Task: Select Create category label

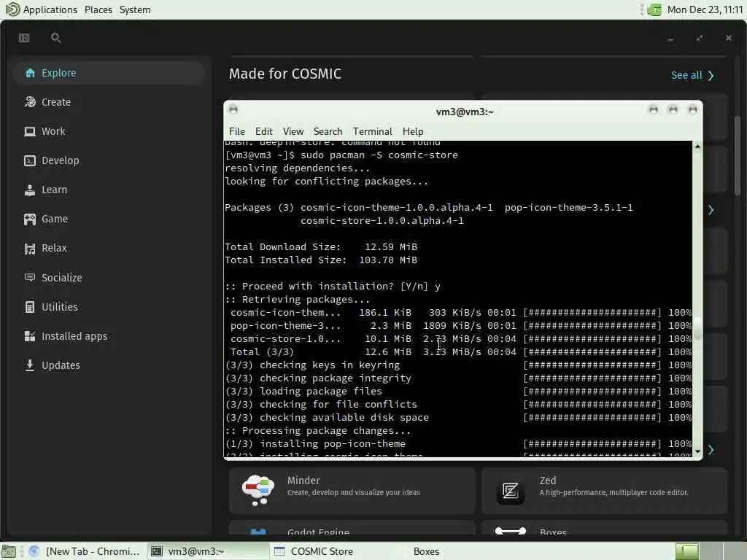Action: click(x=56, y=102)
